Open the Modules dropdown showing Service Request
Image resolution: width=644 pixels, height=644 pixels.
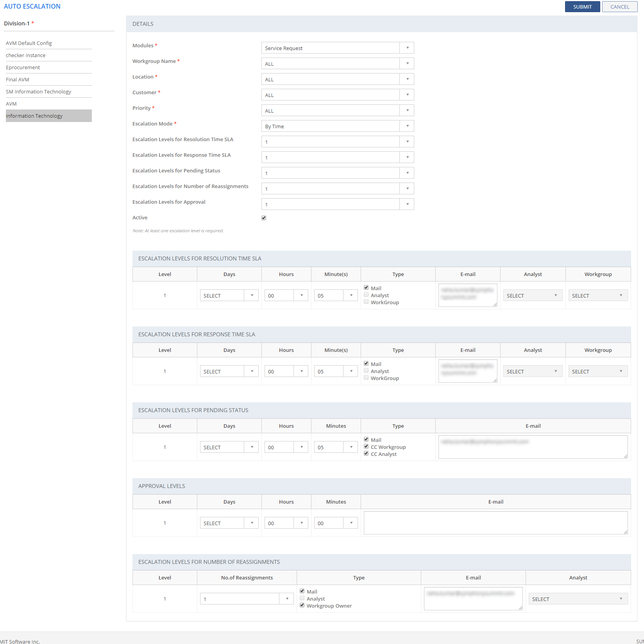pyautogui.click(x=337, y=48)
